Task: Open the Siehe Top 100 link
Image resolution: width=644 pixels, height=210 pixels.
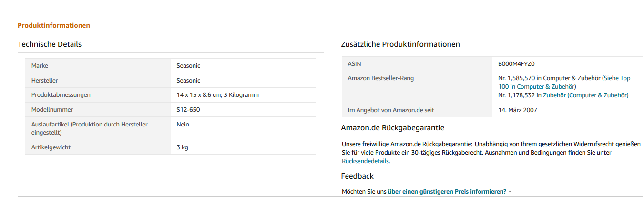Action: (x=617, y=78)
